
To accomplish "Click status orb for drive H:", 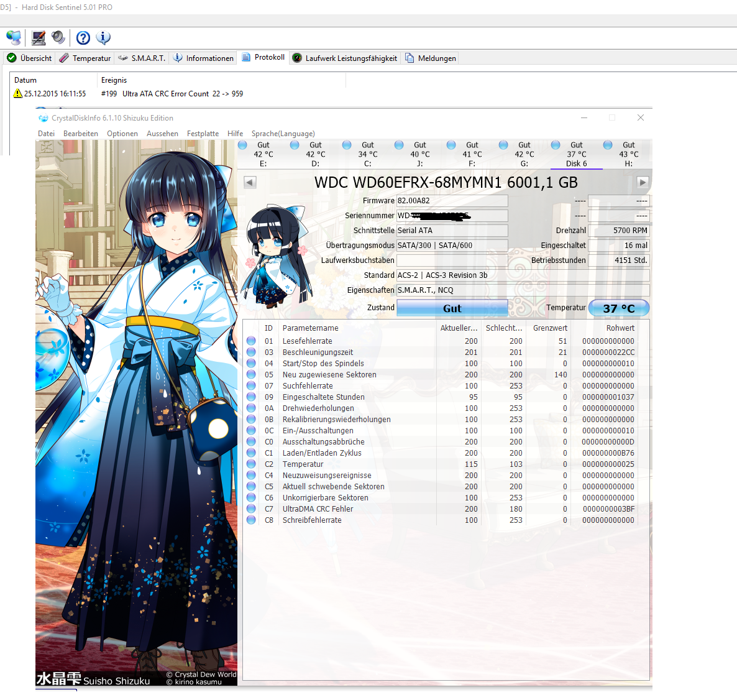I will click(608, 145).
